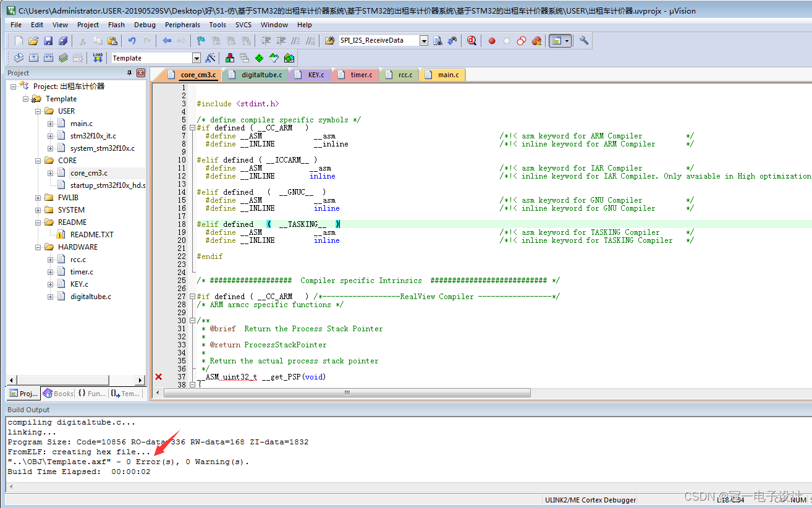812x508 pixels.
Task: Start the debug session
Action: pos(472,41)
